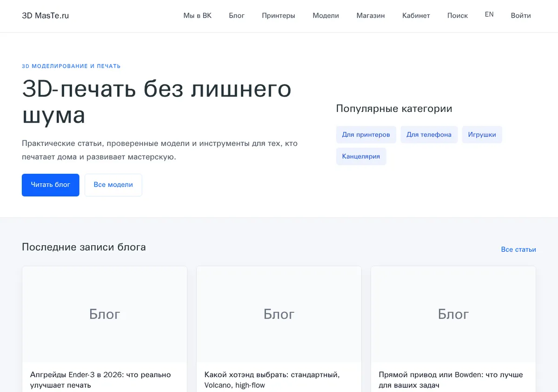The image size is (558, 392).
Task: Click the Все модели button
Action: [x=113, y=185]
